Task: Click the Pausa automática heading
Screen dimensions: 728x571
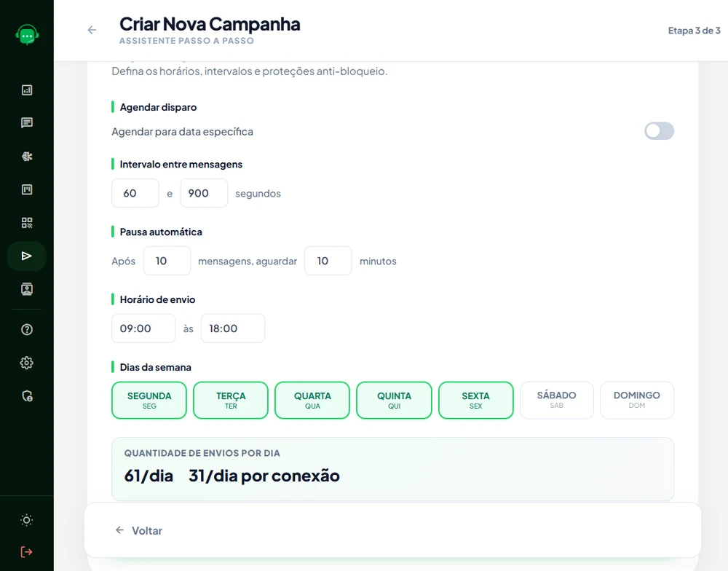Action: tap(161, 232)
